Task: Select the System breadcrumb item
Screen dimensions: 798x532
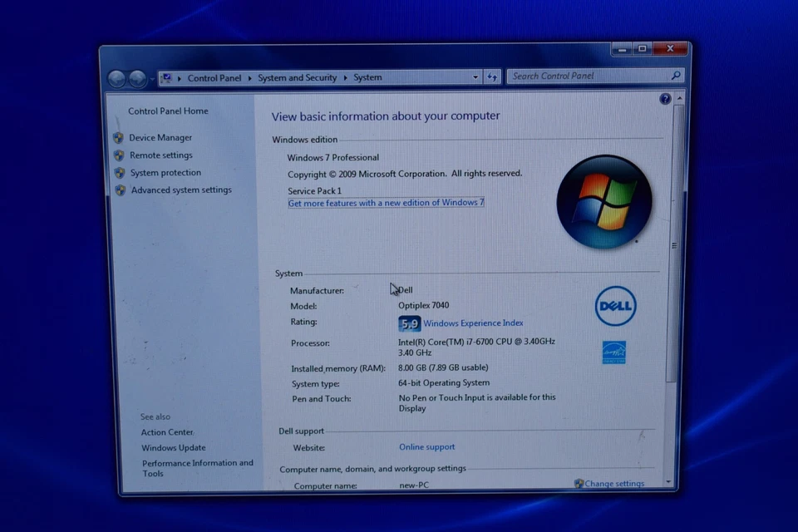Action: pyautogui.click(x=367, y=77)
